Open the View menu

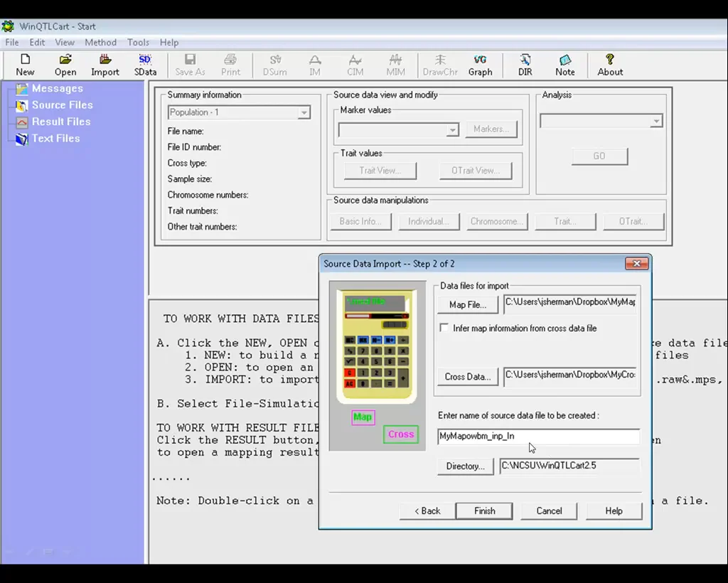[x=65, y=42]
